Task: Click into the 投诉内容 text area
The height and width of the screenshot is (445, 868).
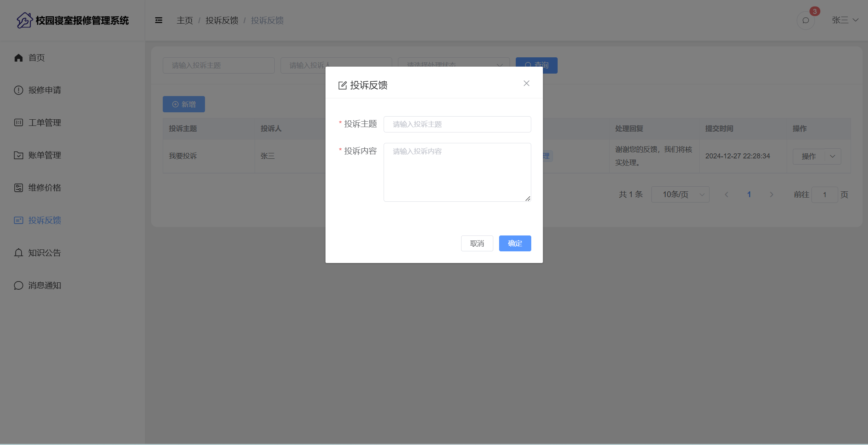Action: (x=457, y=172)
